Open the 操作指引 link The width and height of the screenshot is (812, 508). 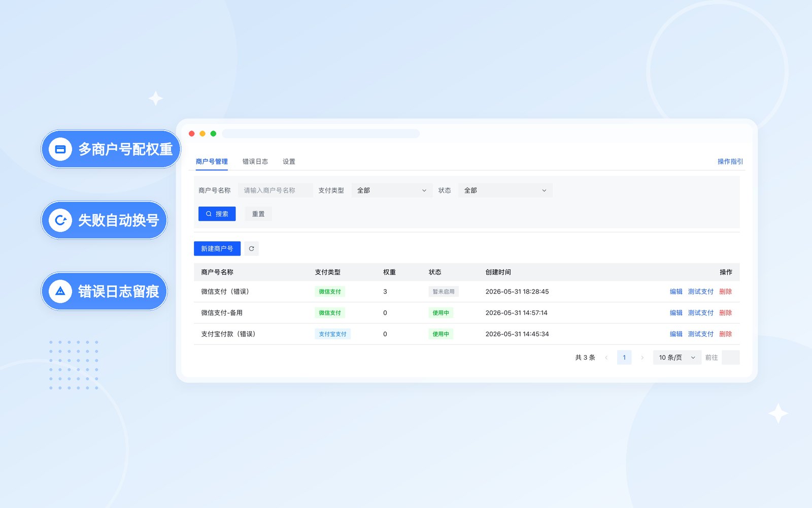(x=730, y=162)
